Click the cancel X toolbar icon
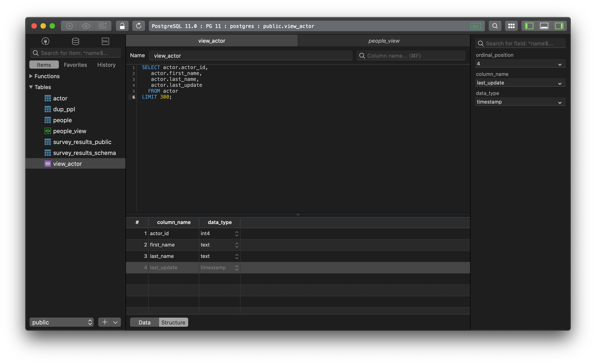Viewport: 596px width, 364px height. click(69, 26)
